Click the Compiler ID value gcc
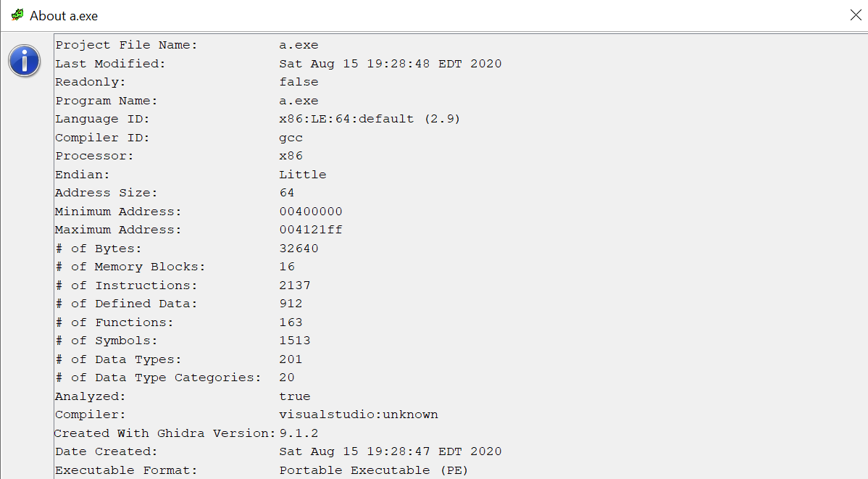 click(x=291, y=137)
